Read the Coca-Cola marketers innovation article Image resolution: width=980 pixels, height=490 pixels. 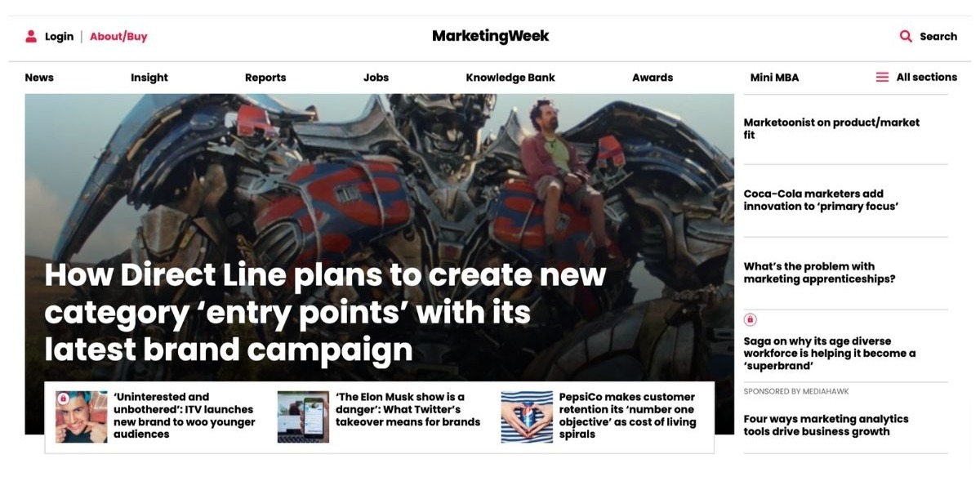point(821,200)
